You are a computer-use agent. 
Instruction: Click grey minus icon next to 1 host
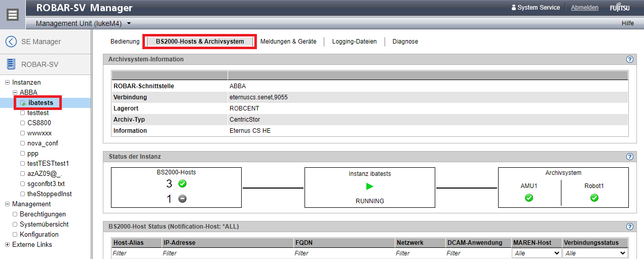[x=182, y=199]
